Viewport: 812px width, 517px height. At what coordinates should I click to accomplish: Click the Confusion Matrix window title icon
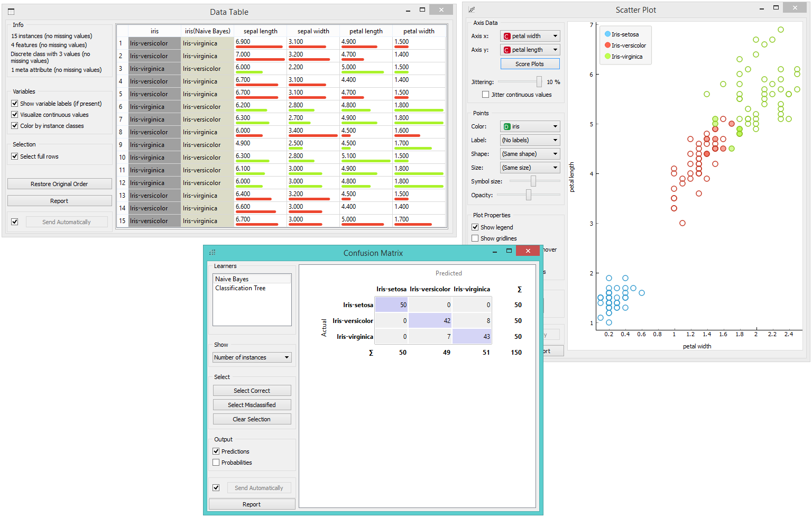213,253
